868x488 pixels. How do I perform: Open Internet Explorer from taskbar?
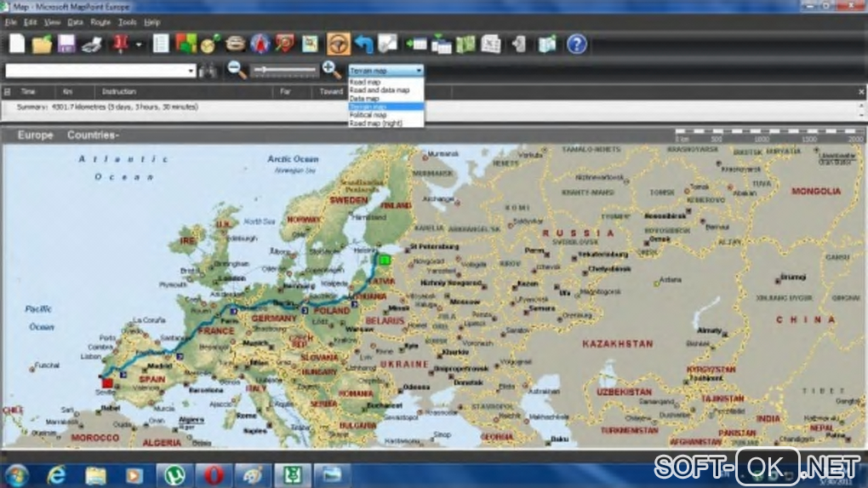pyautogui.click(x=56, y=475)
